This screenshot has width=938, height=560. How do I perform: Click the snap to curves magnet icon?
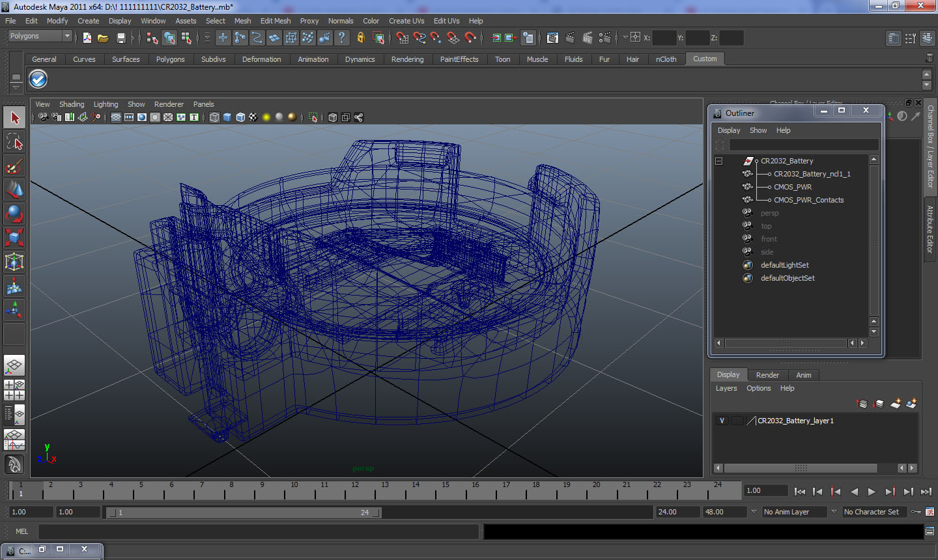pos(419,38)
